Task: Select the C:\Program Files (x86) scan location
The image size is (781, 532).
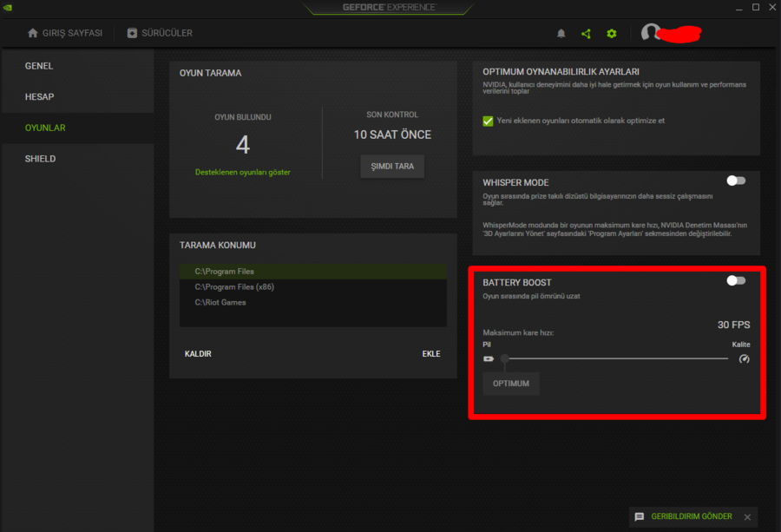Action: coord(312,287)
